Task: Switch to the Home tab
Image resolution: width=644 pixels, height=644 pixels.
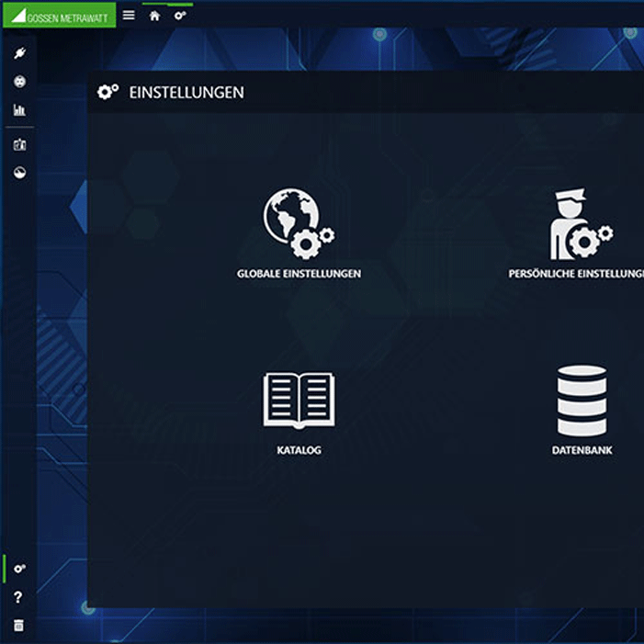Action: pos(154,16)
